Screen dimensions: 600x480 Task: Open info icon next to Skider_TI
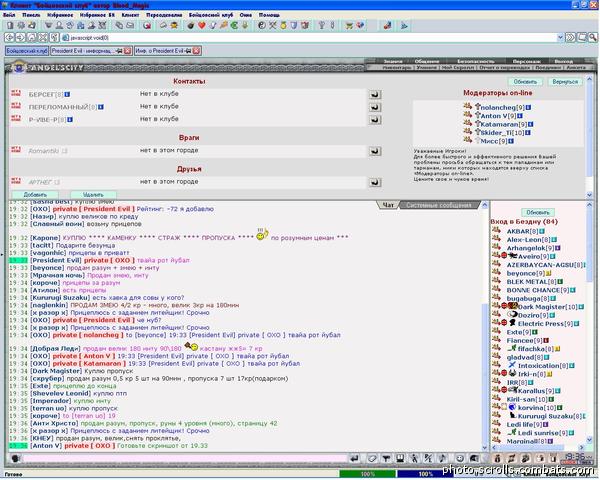click(x=528, y=133)
